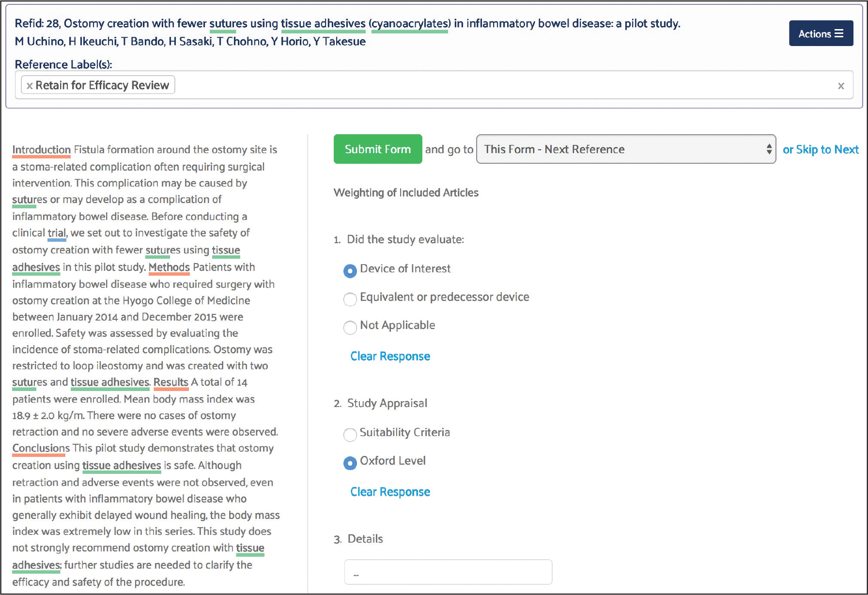Click the underlined word Introduction in the abstract
Image resolution: width=868 pixels, height=595 pixels.
pos(41,149)
